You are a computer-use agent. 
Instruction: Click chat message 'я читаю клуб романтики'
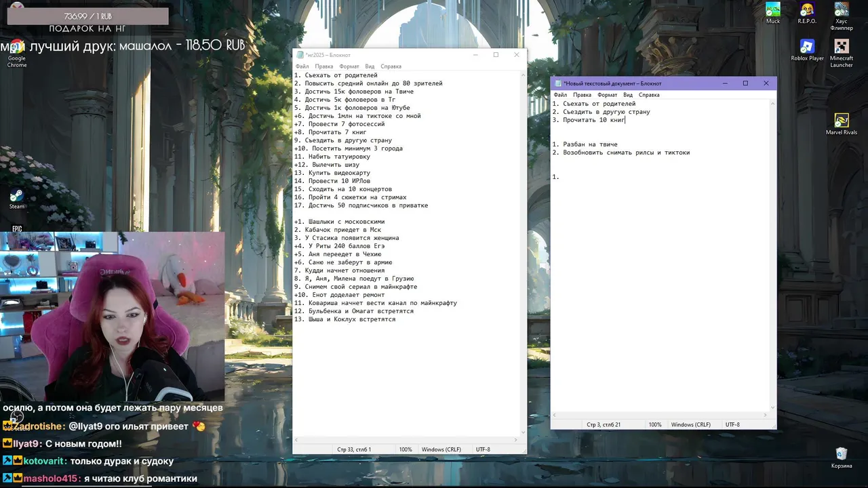click(x=140, y=479)
